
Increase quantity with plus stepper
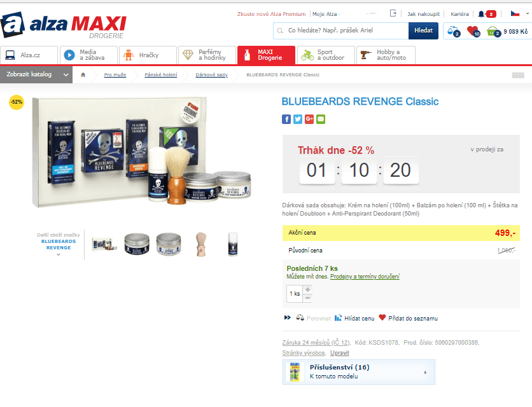click(308, 289)
